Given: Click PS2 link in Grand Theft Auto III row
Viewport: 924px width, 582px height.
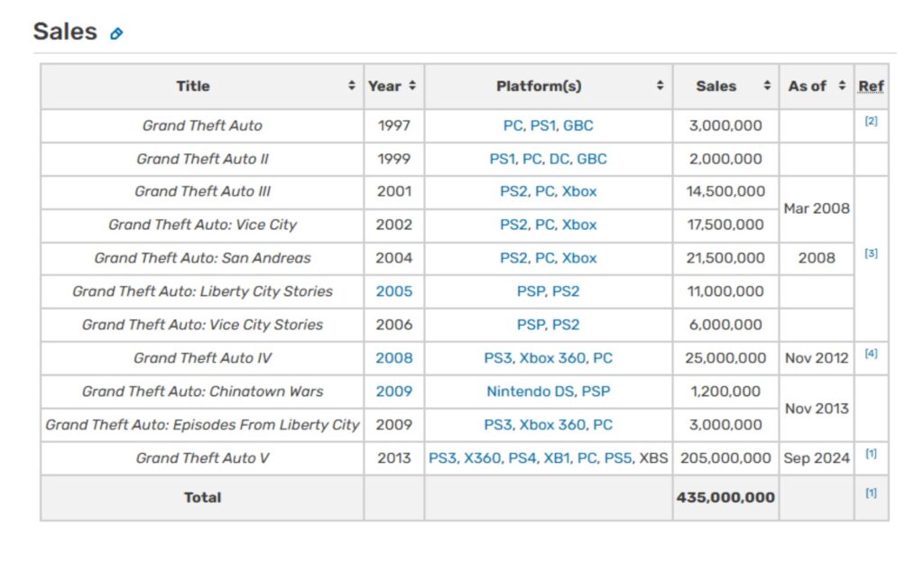Looking at the screenshot, I should 513,191.
